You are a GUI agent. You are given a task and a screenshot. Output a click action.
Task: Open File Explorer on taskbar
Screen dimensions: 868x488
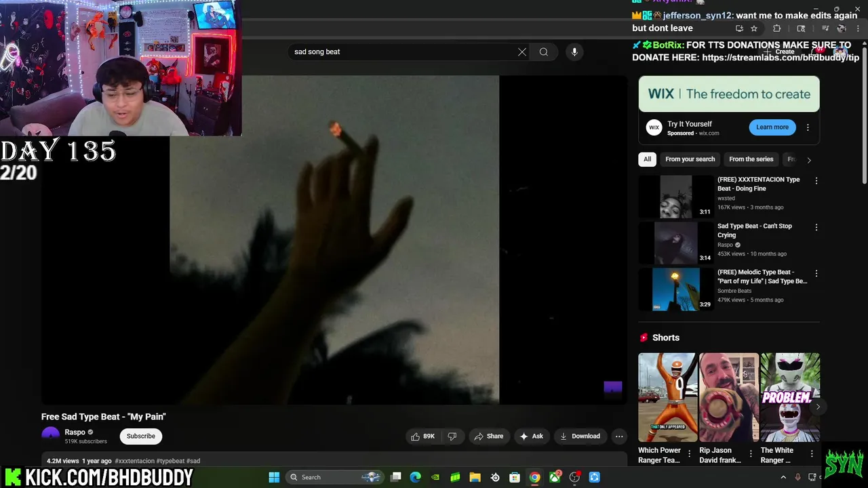click(475, 477)
